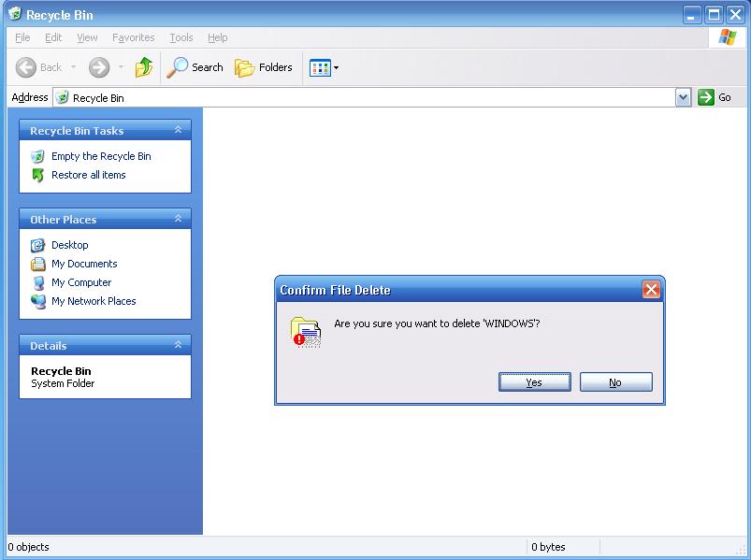
Task: Click the Restore all items icon
Action: [x=37, y=175]
